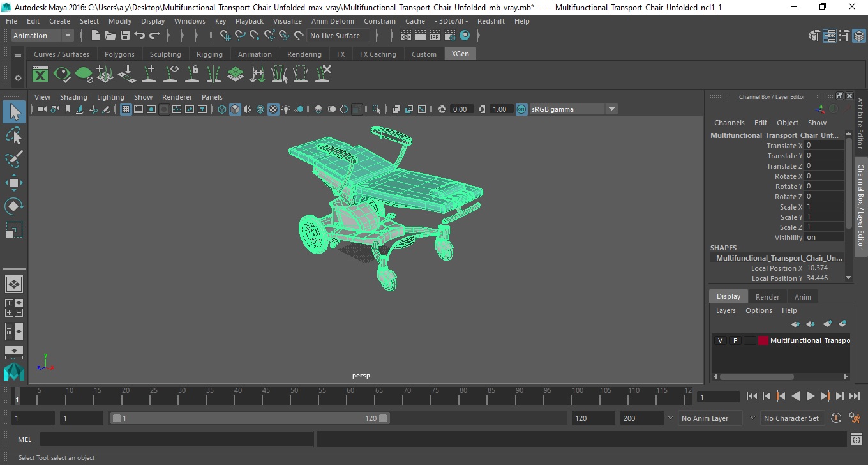Open the shelf gear options menu
This screenshot has height=465, width=868.
point(18,78)
